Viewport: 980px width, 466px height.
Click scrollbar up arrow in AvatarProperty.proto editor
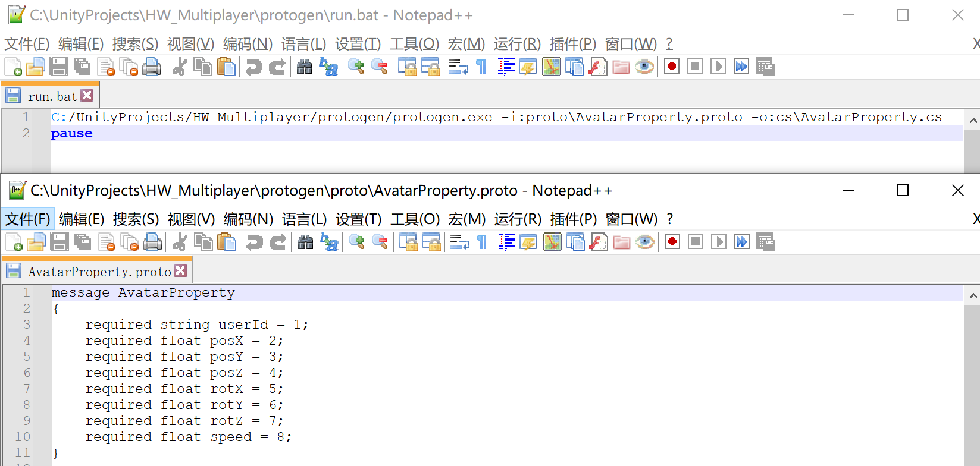pos(973,295)
